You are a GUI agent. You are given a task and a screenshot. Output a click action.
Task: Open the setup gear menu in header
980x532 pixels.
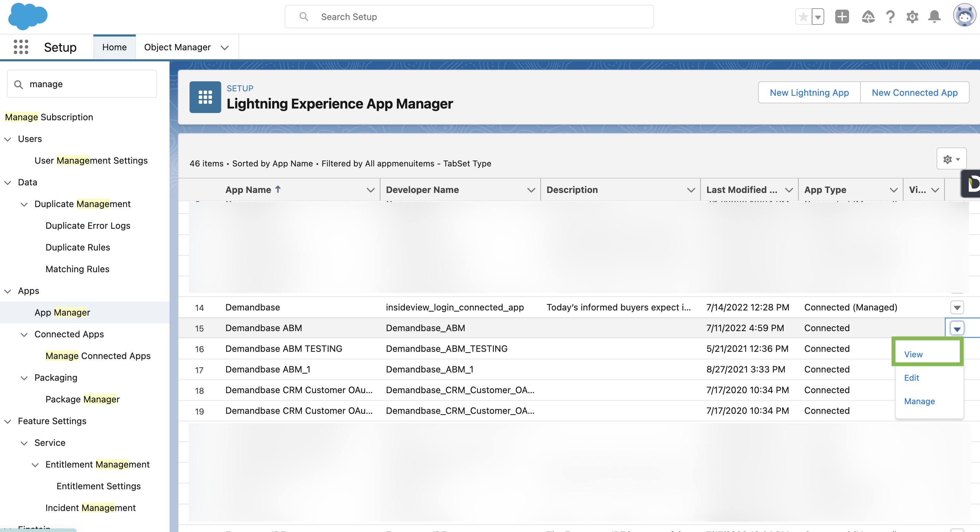click(x=912, y=17)
